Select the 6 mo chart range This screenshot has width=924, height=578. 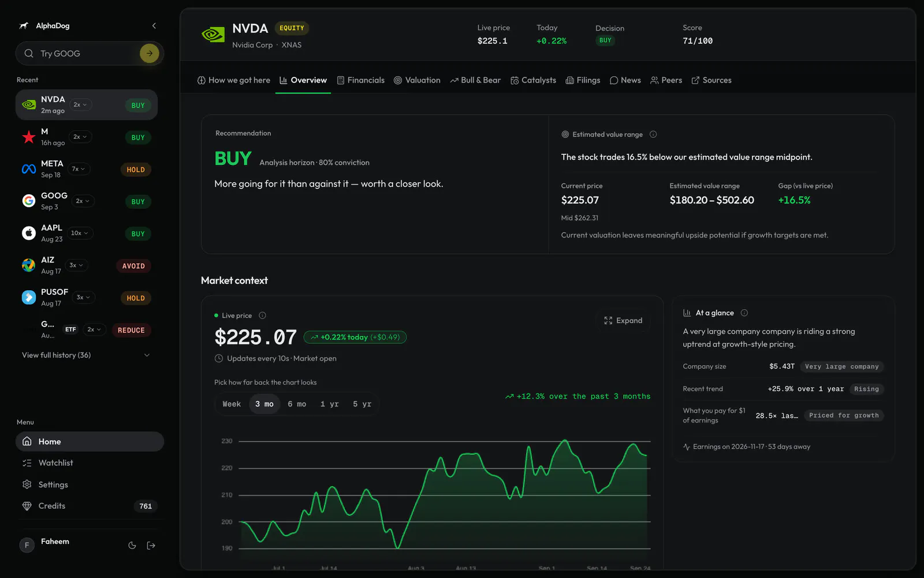point(297,404)
